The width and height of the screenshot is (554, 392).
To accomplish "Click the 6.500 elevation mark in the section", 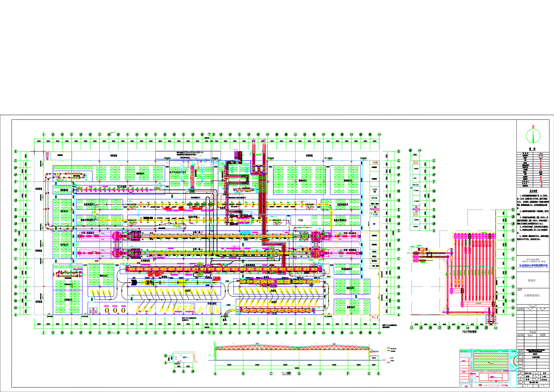I will click(388, 350).
